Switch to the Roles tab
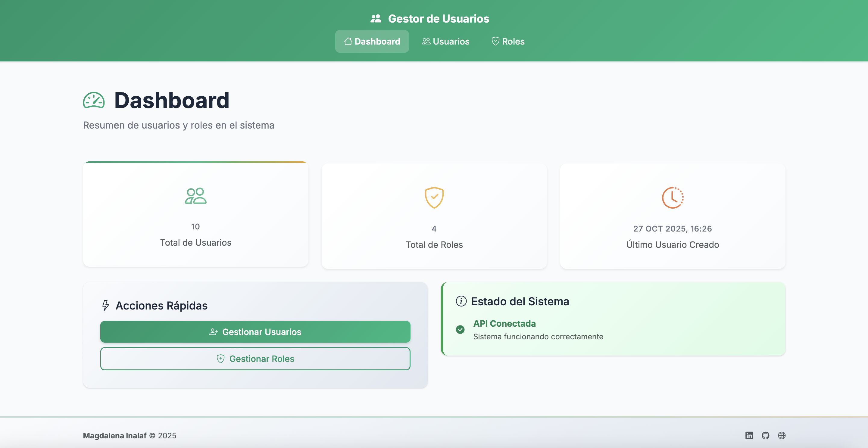The image size is (868, 448). (508, 41)
